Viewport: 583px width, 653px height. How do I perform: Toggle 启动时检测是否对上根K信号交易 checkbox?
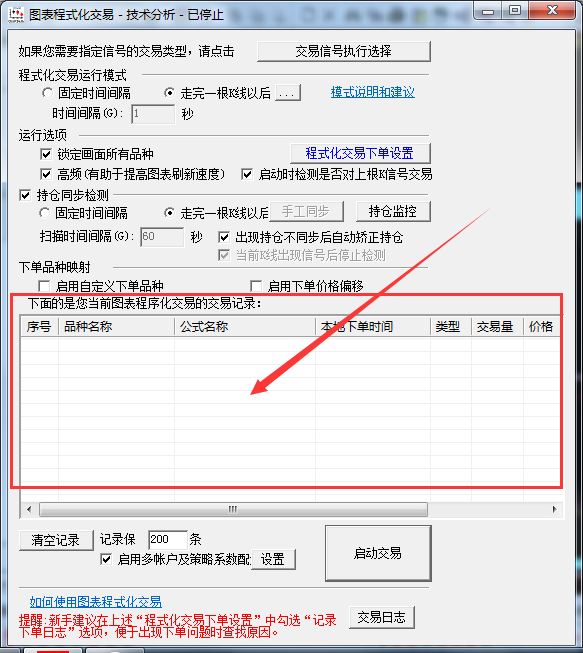pyautogui.click(x=247, y=174)
